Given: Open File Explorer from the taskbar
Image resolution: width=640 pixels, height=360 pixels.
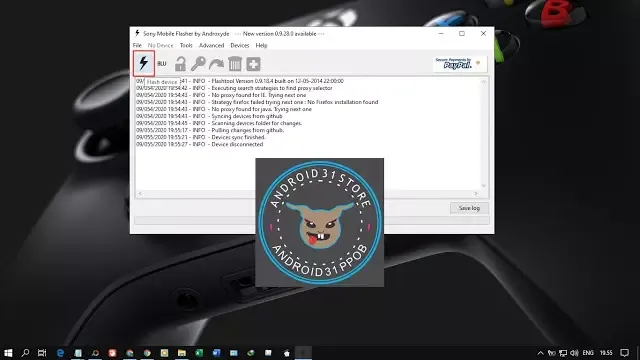Looking at the screenshot, I should 182,353.
